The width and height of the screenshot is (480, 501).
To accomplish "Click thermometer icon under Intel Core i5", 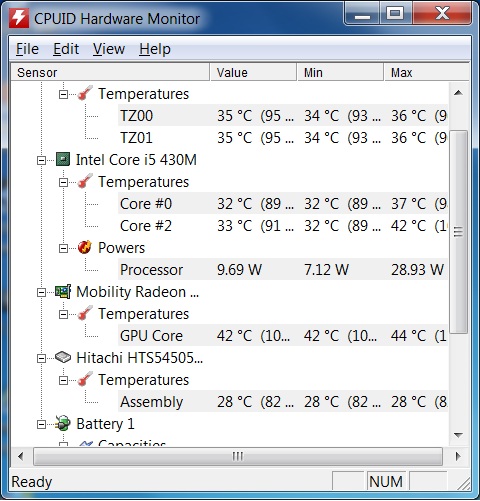I will (85, 181).
